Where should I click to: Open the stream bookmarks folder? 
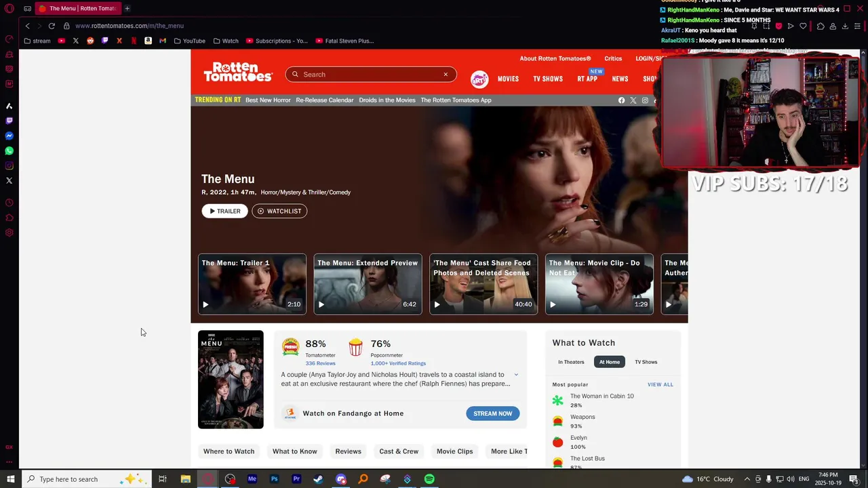pyautogui.click(x=37, y=41)
